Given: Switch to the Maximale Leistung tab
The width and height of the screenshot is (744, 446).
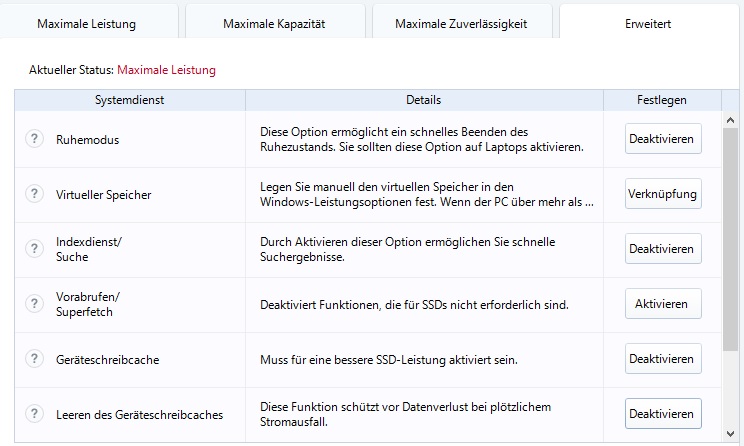Looking at the screenshot, I should point(86,23).
